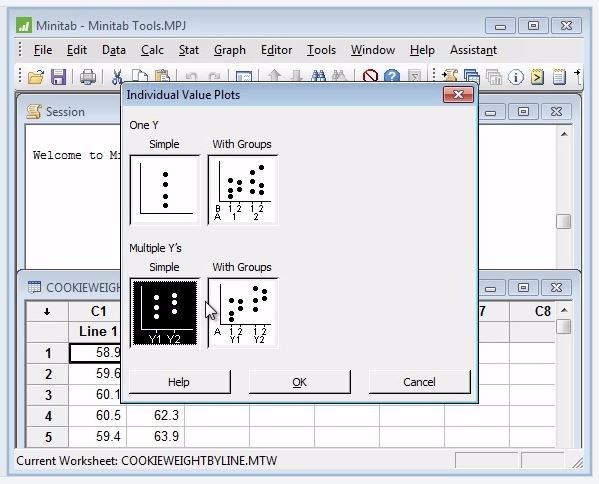Click cell containing 60.5 in row 4
The height and width of the screenshot is (484, 599).
(98, 415)
